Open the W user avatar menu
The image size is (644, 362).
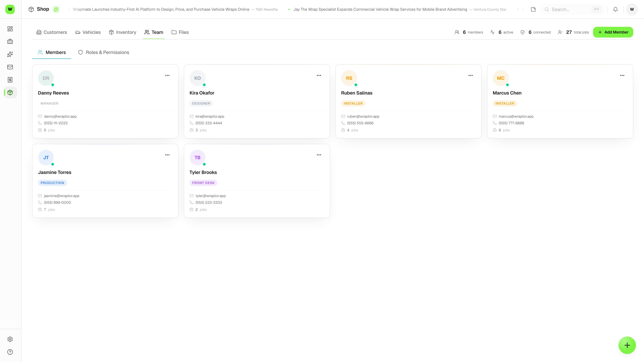click(632, 9)
